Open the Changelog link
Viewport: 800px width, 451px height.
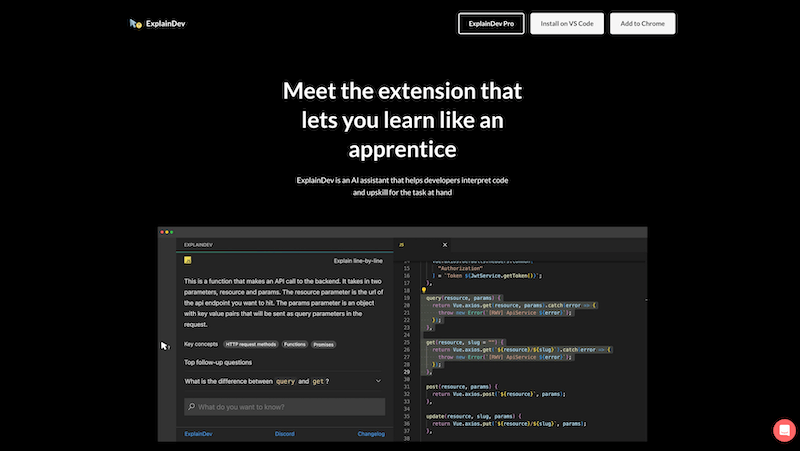click(370, 434)
